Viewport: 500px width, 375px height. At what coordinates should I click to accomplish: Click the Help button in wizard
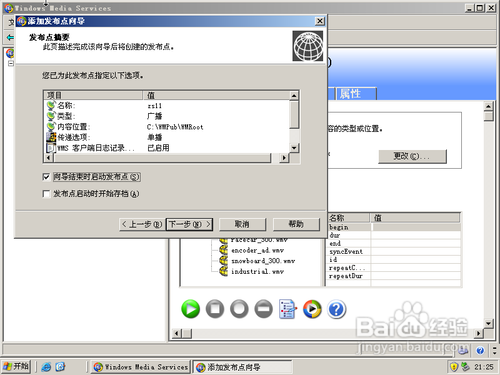click(296, 224)
